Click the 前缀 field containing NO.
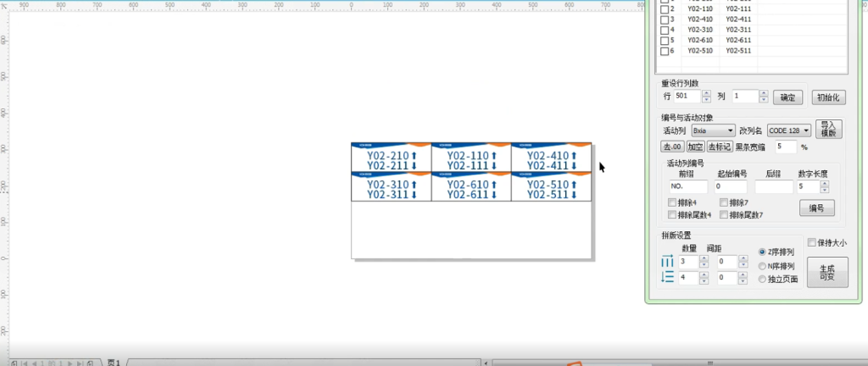 [687, 186]
